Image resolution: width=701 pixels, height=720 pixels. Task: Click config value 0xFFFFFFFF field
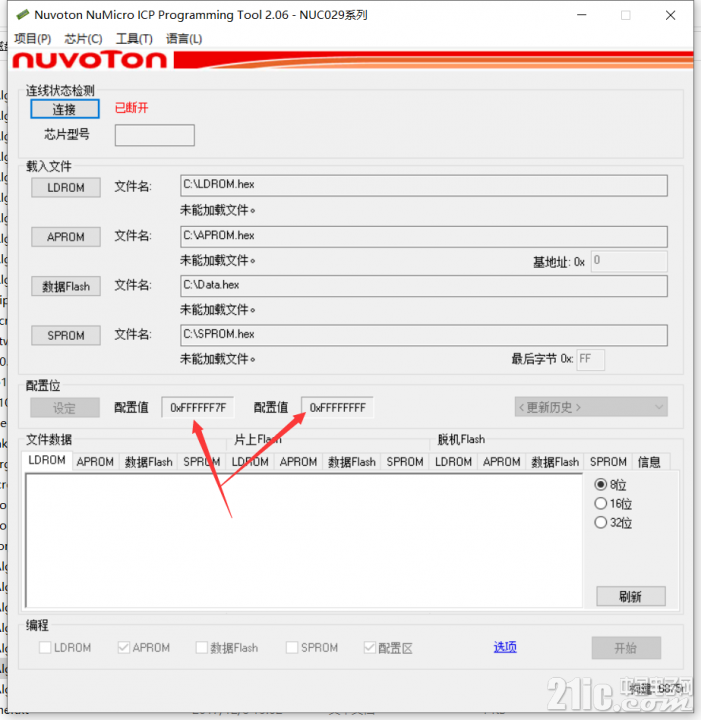pyautogui.click(x=337, y=407)
